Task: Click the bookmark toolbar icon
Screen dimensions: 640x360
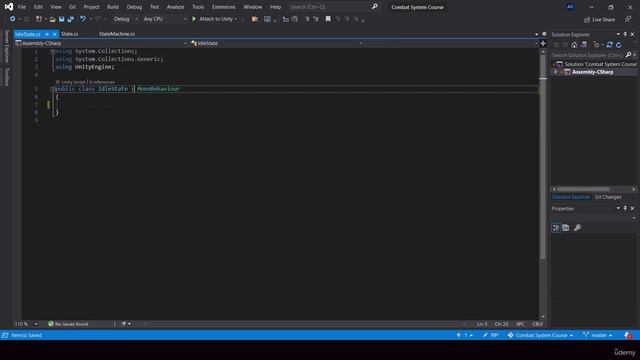Action: (328, 19)
